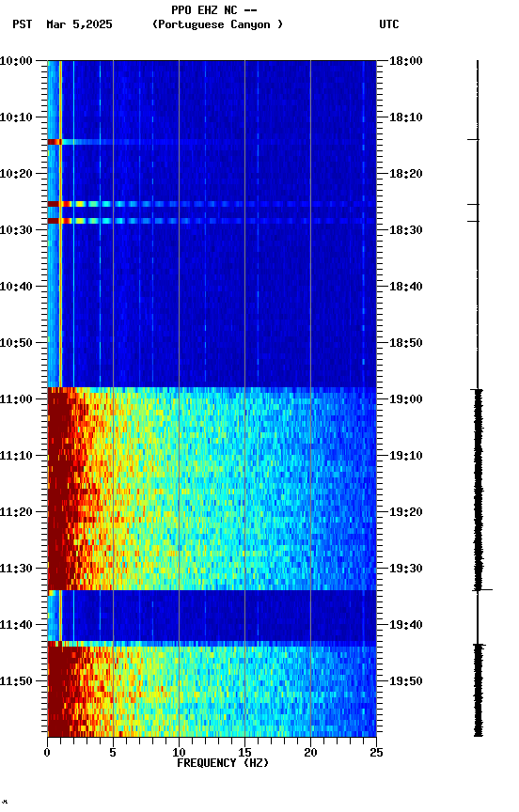The image size is (519, 812).
Task: Click the '11:10' PST time label
Action: pyautogui.click(x=16, y=456)
